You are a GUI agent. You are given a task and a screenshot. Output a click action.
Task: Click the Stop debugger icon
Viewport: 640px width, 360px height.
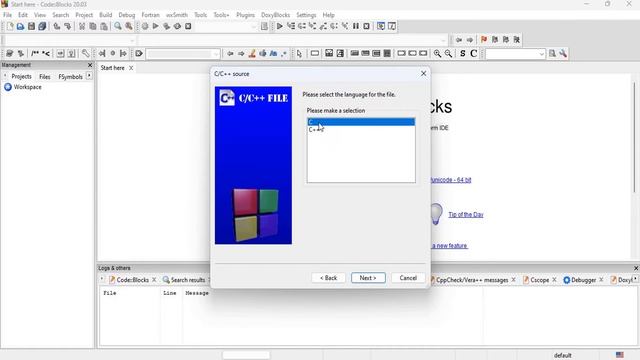(367, 26)
